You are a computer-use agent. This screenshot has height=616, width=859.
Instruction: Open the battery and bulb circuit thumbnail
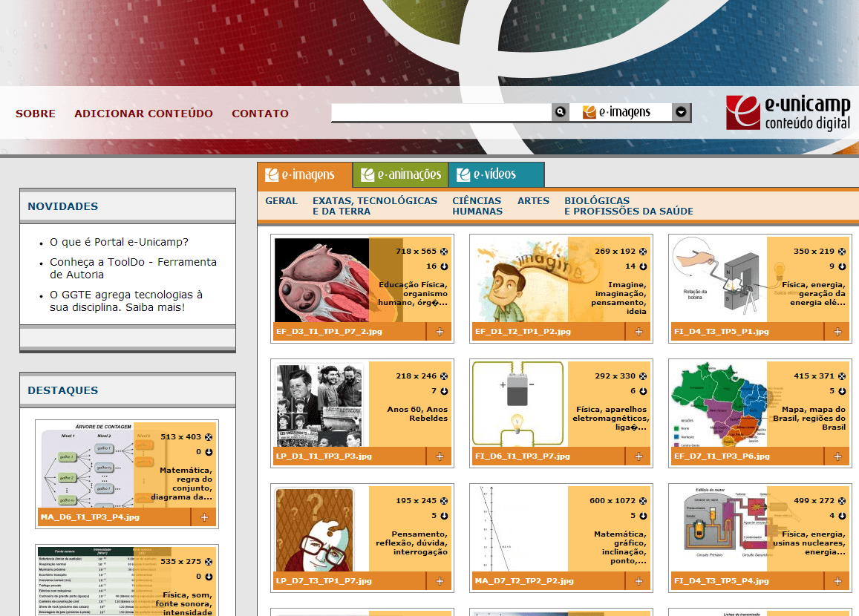pyautogui.click(x=517, y=404)
